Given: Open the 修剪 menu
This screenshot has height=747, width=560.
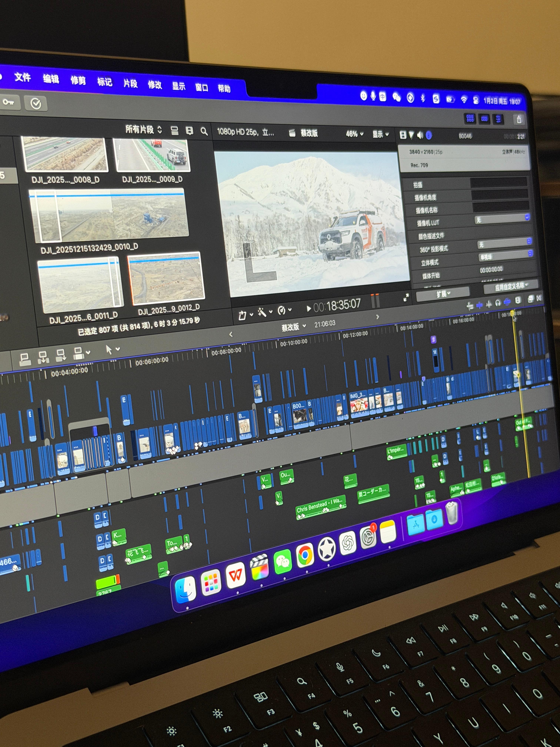Looking at the screenshot, I should (78, 81).
